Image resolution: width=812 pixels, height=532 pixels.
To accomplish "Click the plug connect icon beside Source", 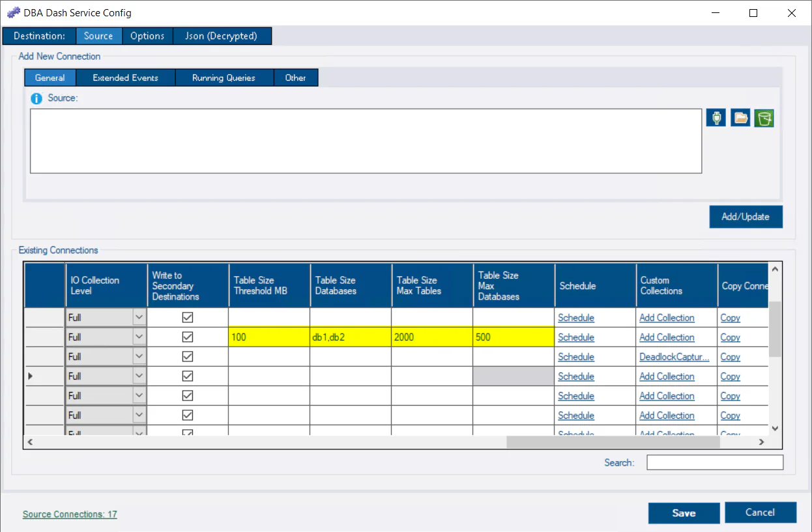I will [x=716, y=118].
